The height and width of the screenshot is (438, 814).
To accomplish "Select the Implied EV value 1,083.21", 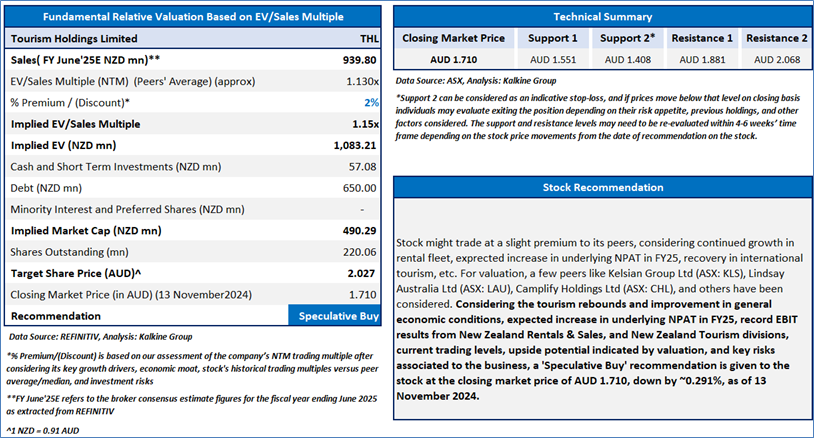I will (x=355, y=145).
